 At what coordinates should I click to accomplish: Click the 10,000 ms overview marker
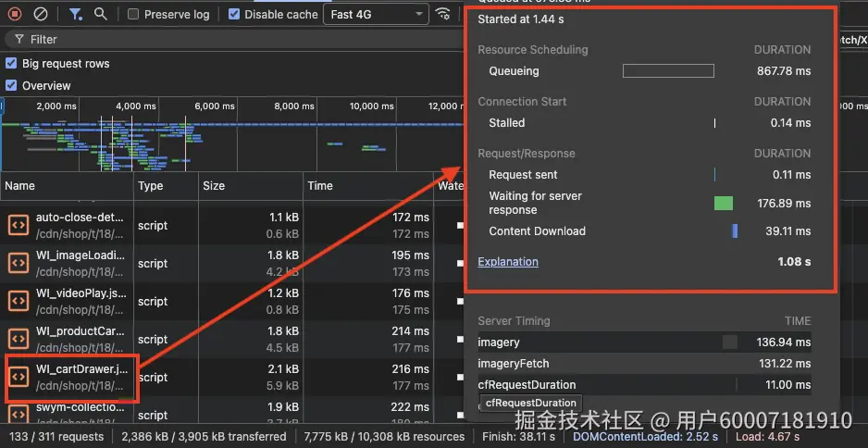371,106
